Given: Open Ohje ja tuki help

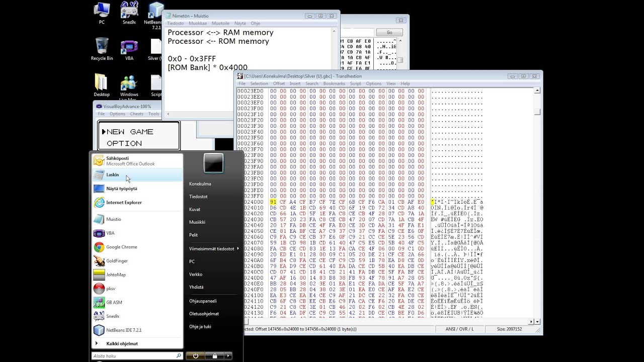Looking at the screenshot, I should tap(200, 326).
